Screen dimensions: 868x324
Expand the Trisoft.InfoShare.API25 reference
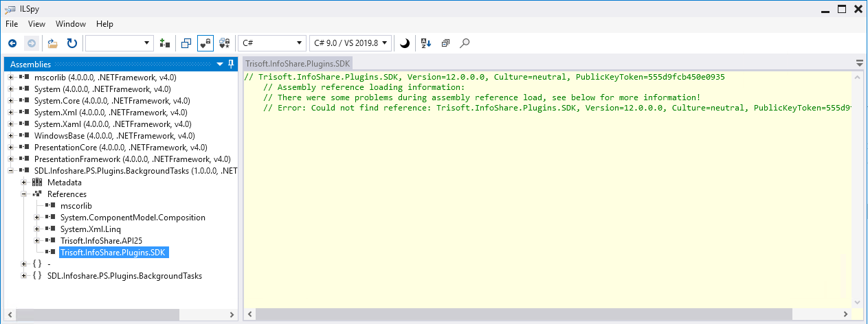tap(37, 240)
